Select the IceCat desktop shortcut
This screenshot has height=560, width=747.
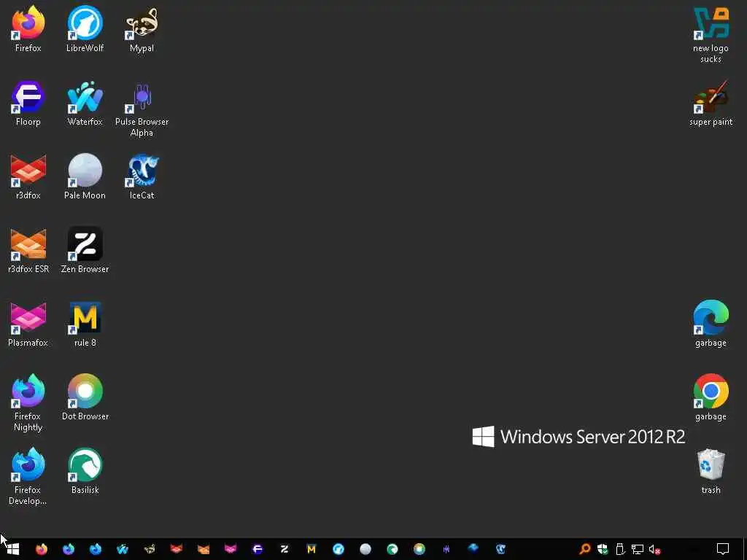(x=142, y=176)
